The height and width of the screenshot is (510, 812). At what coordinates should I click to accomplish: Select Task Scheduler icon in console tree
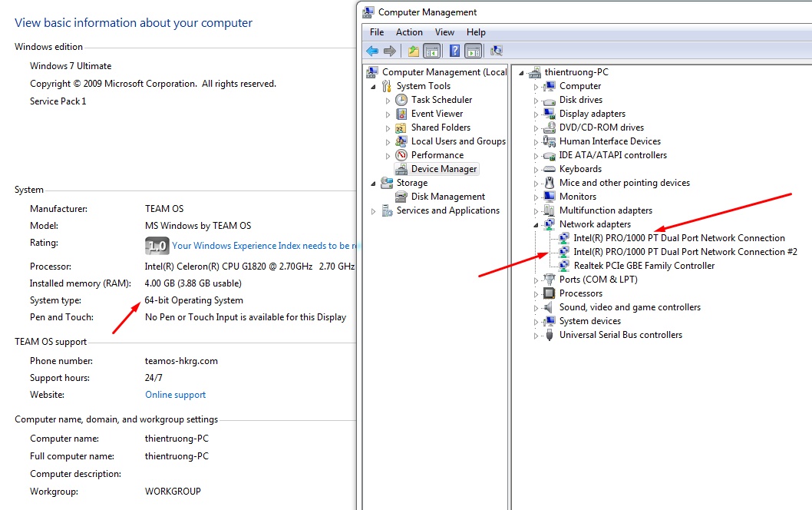[x=401, y=100]
